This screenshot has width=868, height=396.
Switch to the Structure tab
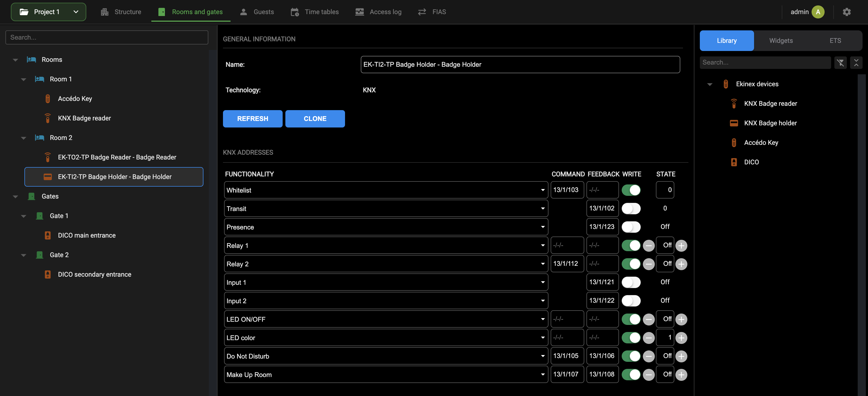click(x=121, y=12)
